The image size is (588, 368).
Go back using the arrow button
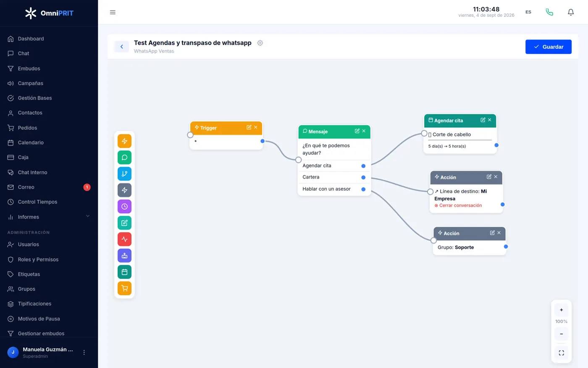pyautogui.click(x=122, y=47)
